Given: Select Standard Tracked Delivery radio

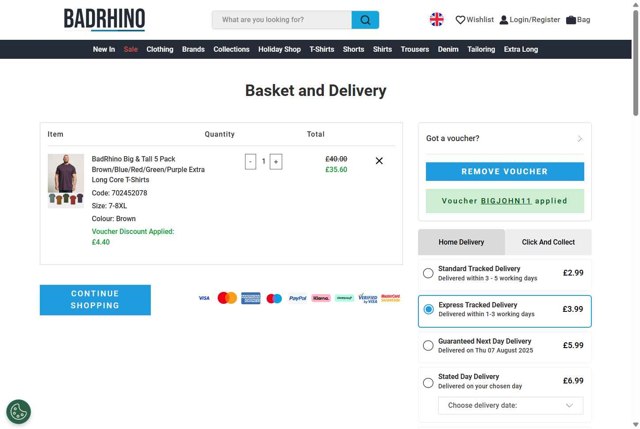Looking at the screenshot, I should coord(428,273).
